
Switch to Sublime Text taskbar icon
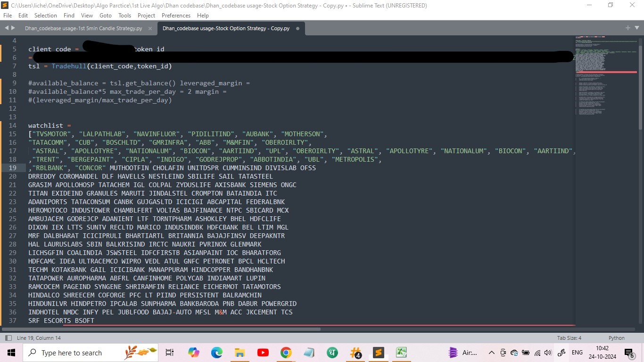tap(378, 353)
